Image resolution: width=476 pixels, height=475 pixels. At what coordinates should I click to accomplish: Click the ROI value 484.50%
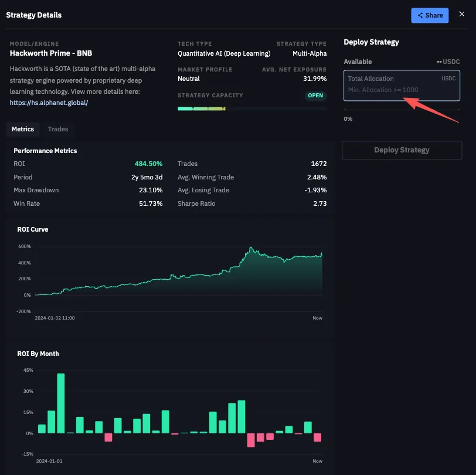[148, 164]
